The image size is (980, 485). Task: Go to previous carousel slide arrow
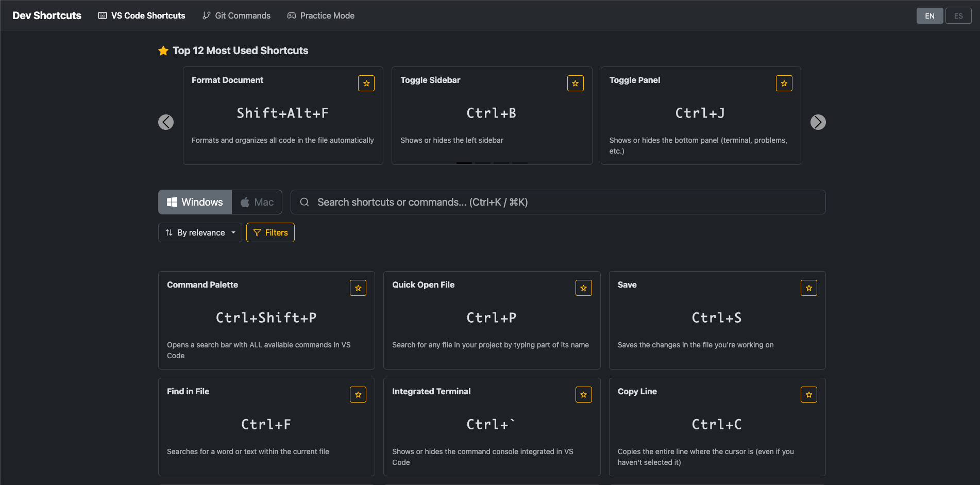point(166,122)
